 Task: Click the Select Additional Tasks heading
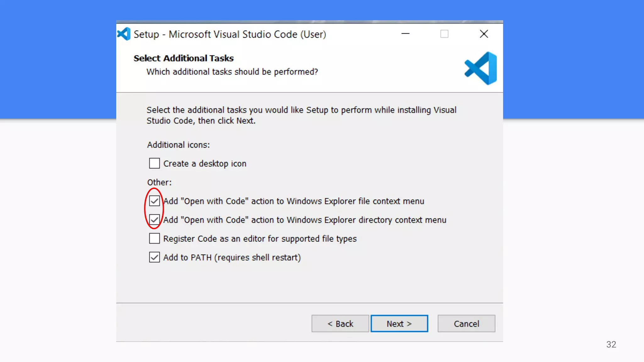tap(184, 58)
